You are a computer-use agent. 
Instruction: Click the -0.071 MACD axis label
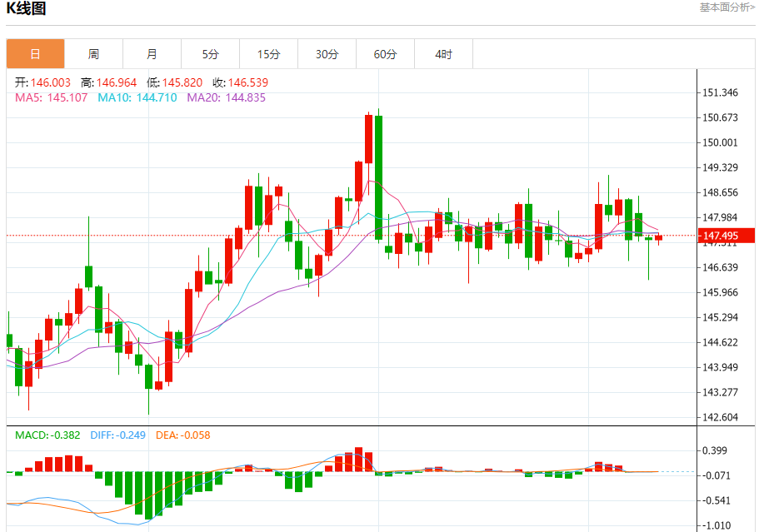tap(717, 476)
